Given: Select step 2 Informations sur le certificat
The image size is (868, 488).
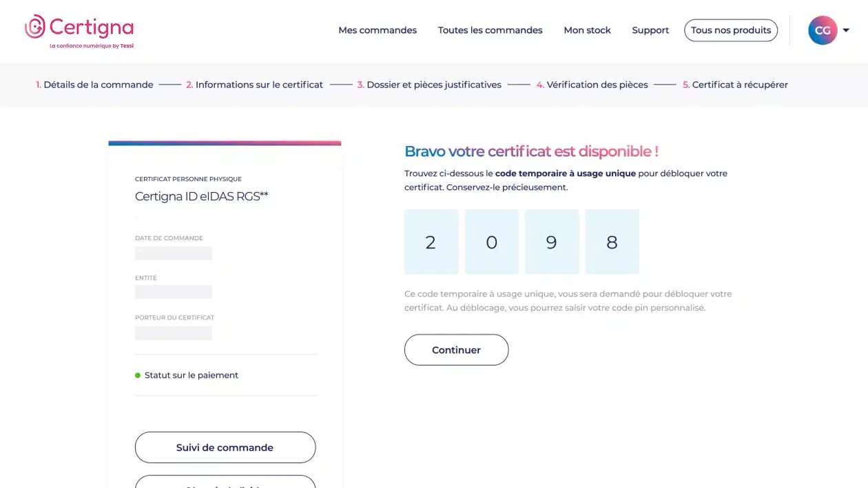Looking at the screenshot, I should click(254, 85).
